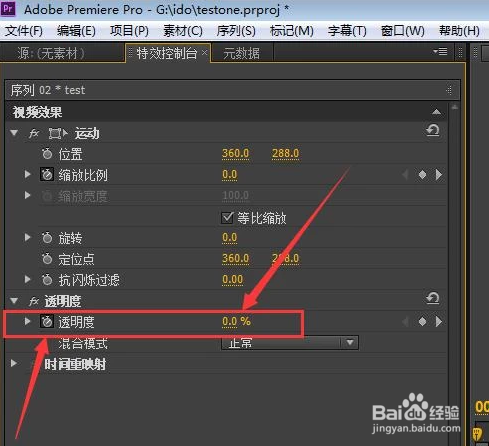Viewport: 489px width, 446px height.
Task: Click the 位置 X value 360.0
Action: 235,153
